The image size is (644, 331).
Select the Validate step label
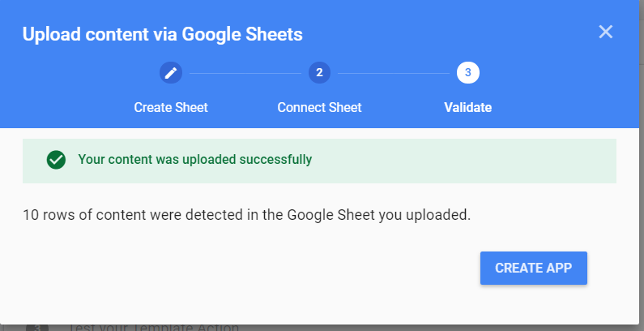point(467,107)
